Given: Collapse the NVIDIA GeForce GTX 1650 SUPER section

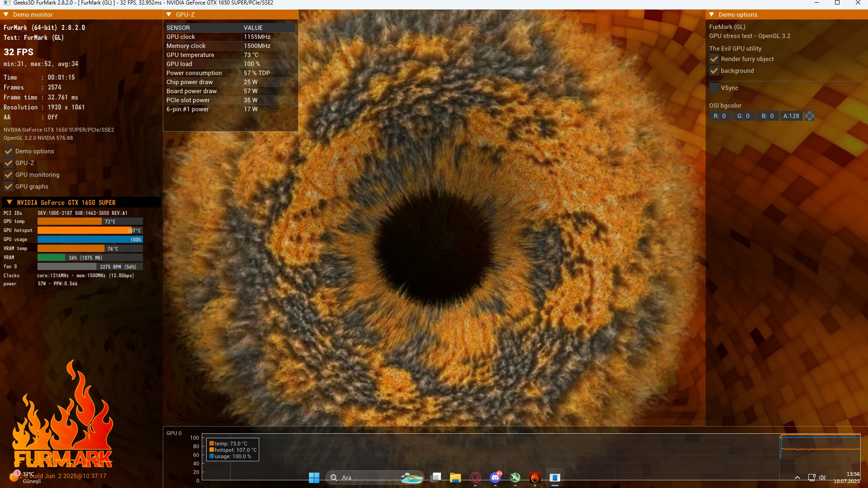Looking at the screenshot, I should pos(9,203).
